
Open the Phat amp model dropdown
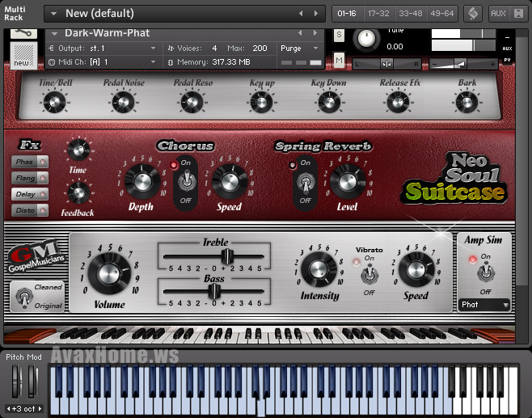[484, 305]
